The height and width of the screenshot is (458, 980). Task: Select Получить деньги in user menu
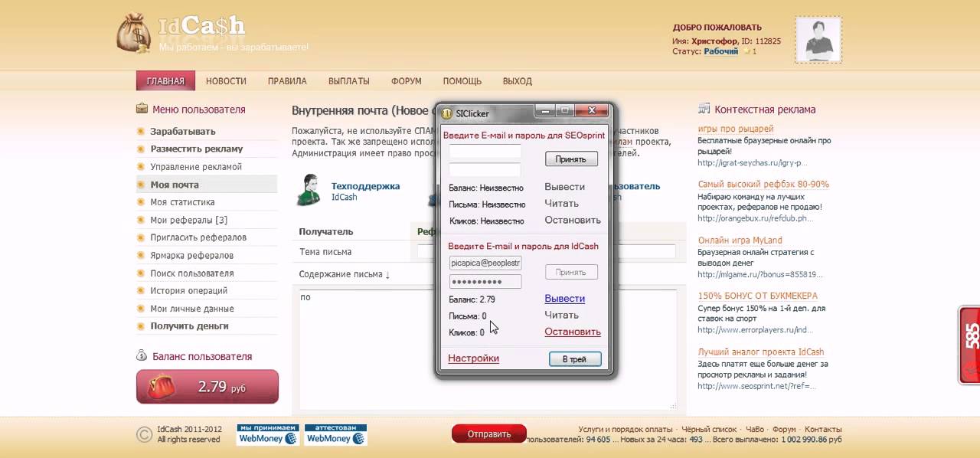[x=189, y=326]
